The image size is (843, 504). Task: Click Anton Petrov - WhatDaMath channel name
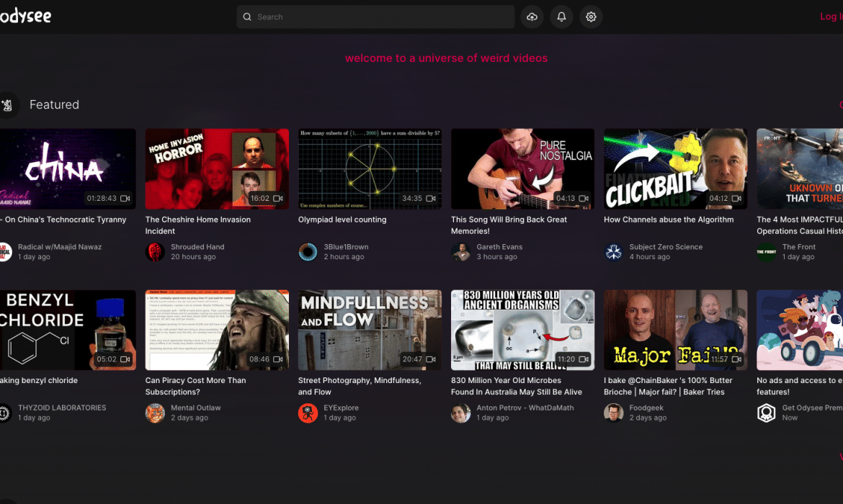(x=525, y=408)
